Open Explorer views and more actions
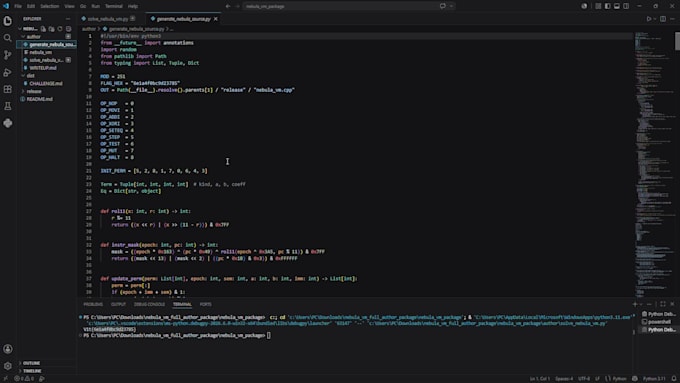The width and height of the screenshot is (680, 383). [x=68, y=19]
